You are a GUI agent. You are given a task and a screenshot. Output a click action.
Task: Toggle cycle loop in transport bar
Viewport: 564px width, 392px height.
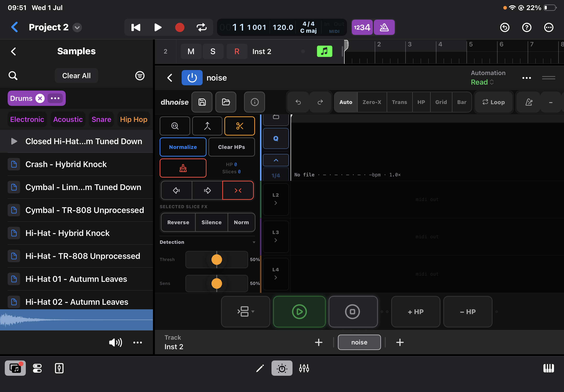(202, 27)
